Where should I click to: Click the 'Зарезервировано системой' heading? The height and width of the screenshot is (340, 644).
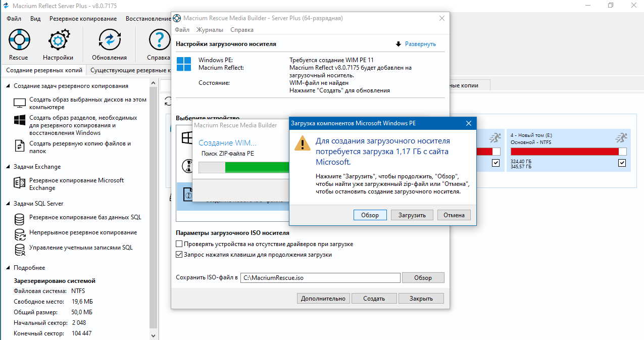tap(55, 281)
